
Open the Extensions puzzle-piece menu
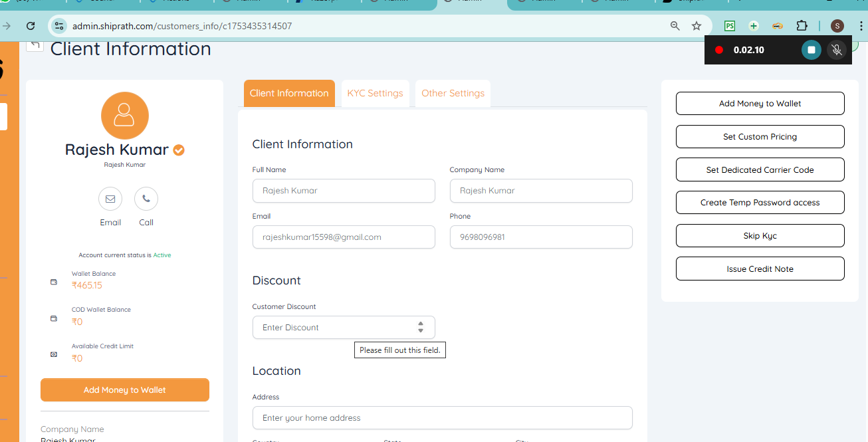click(x=802, y=26)
